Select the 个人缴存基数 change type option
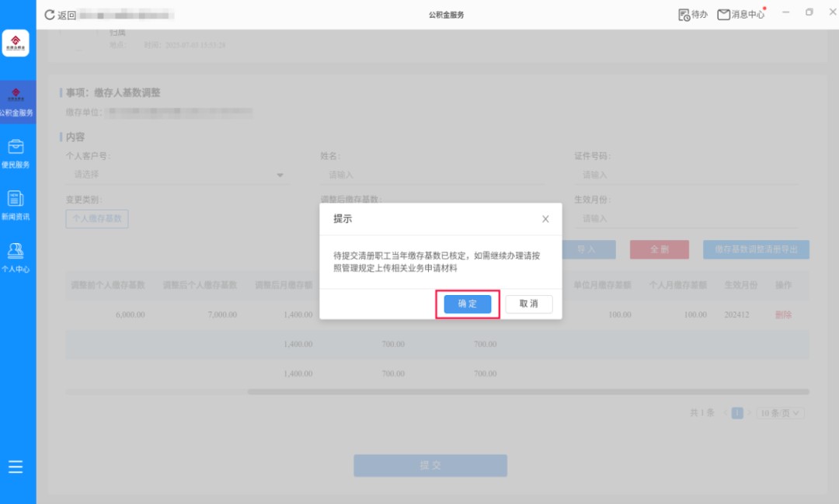 point(97,219)
